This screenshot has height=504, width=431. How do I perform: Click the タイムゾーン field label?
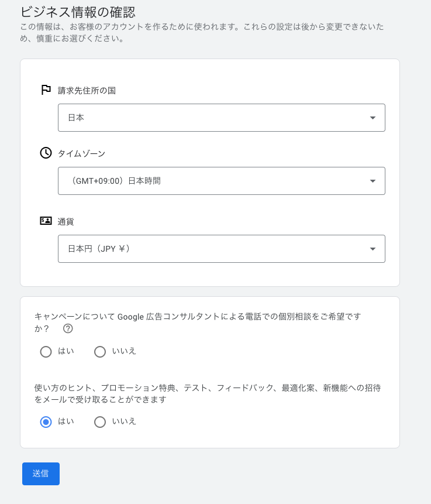tap(81, 153)
